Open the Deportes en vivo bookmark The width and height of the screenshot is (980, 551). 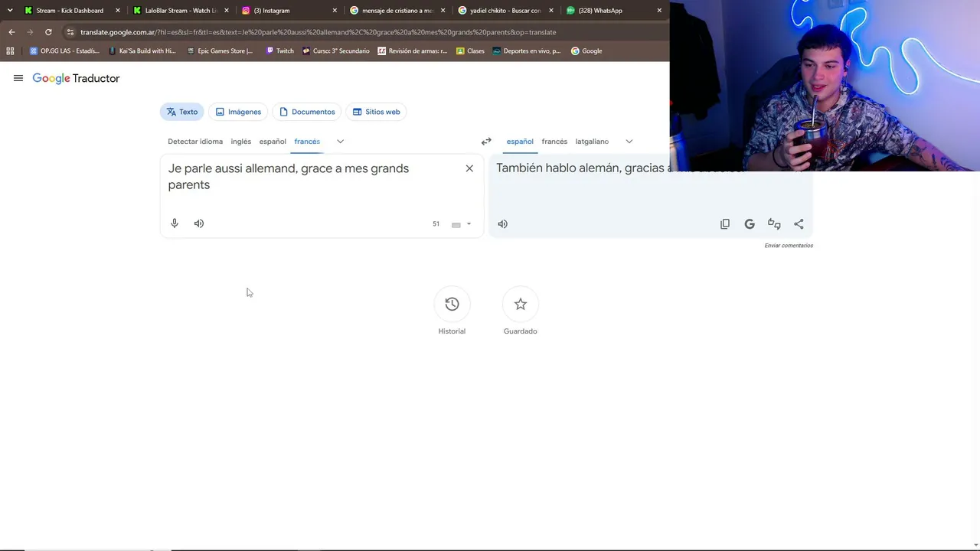tap(527, 51)
